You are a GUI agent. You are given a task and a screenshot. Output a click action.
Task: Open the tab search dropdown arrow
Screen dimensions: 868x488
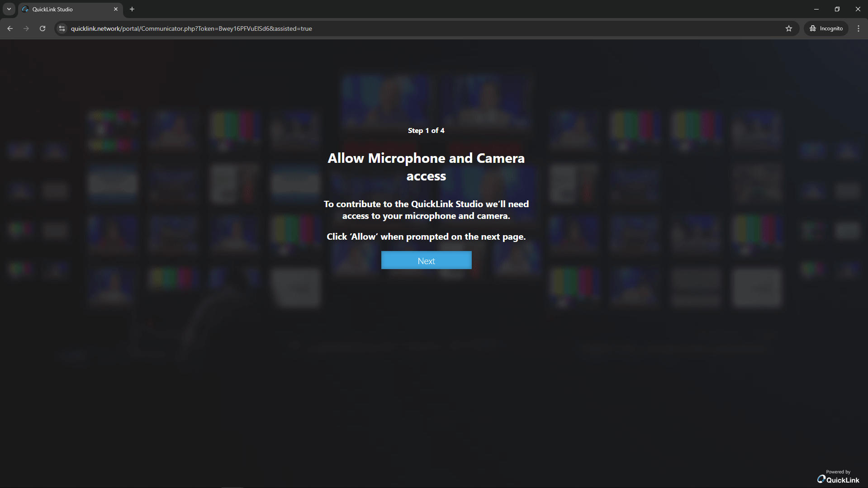[x=9, y=9]
